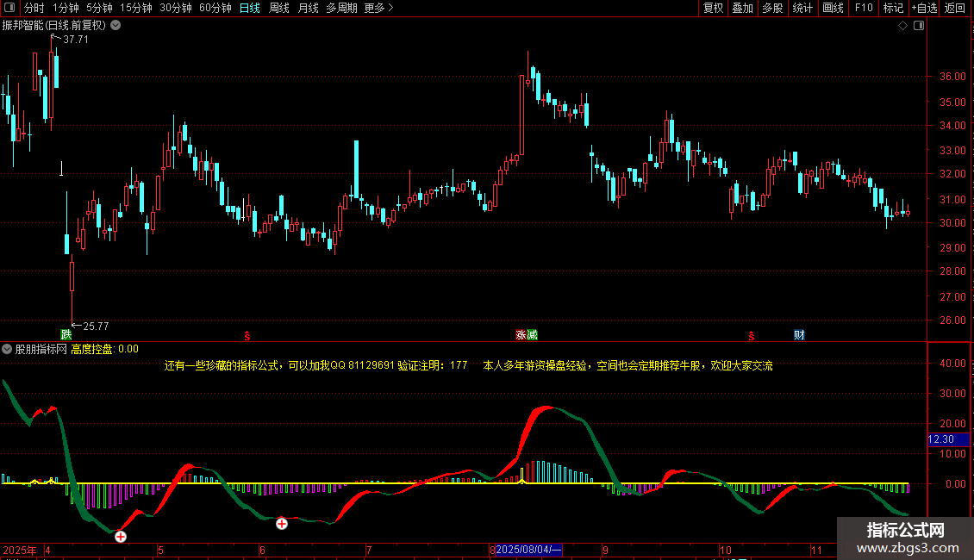Click month 5 on the time axis
This screenshot has width=974, height=560.
160,550
